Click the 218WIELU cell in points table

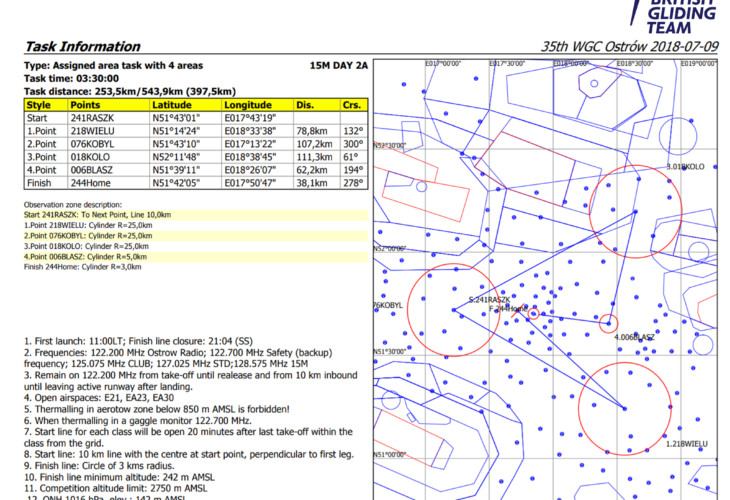click(93, 130)
